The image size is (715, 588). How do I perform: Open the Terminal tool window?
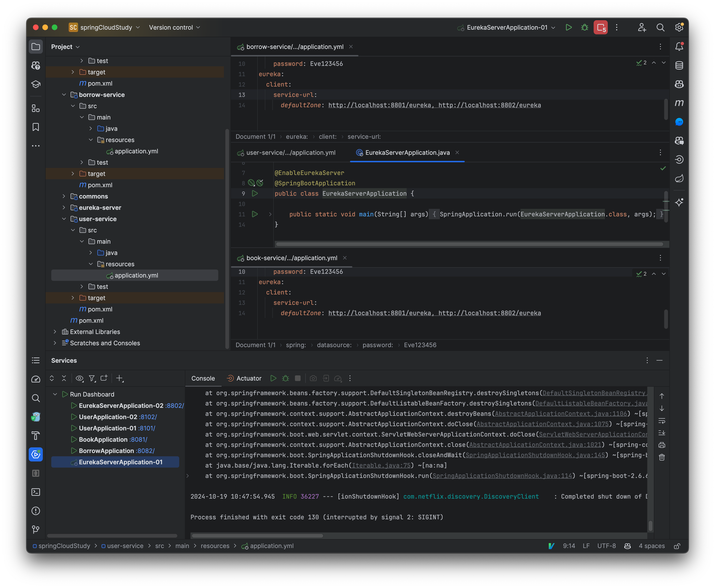click(x=36, y=492)
